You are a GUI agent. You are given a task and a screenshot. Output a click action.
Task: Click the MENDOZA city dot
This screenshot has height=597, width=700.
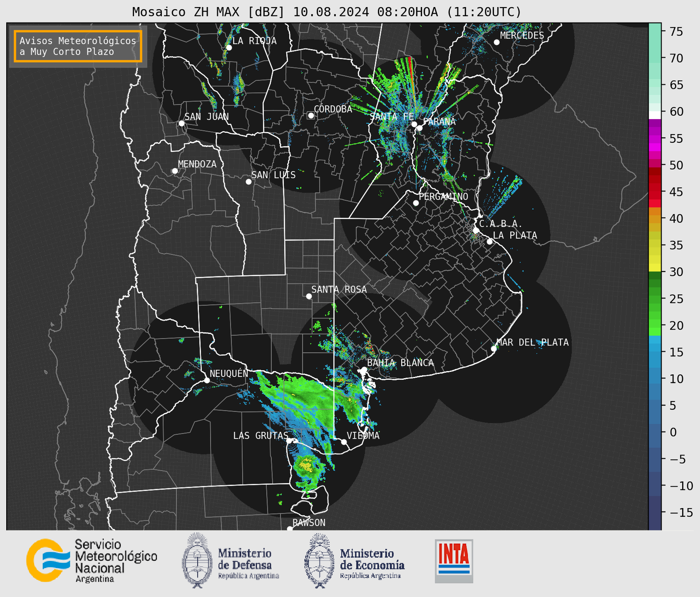coord(175,171)
